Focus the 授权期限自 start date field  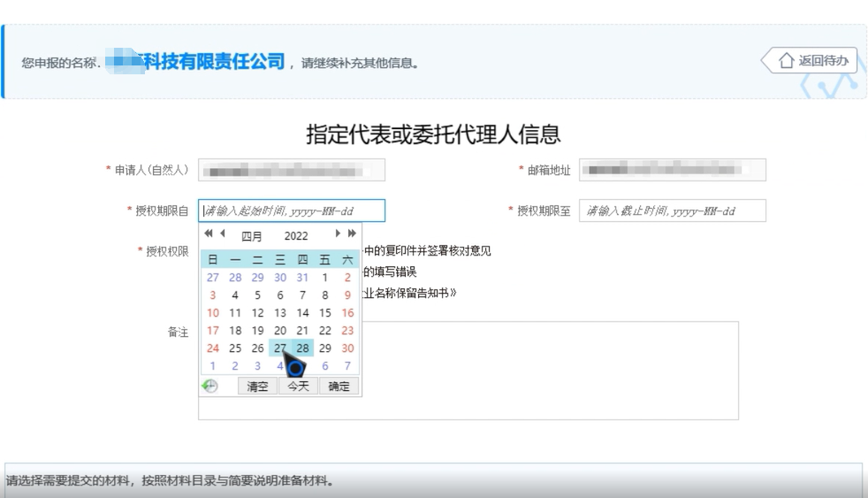coord(292,211)
